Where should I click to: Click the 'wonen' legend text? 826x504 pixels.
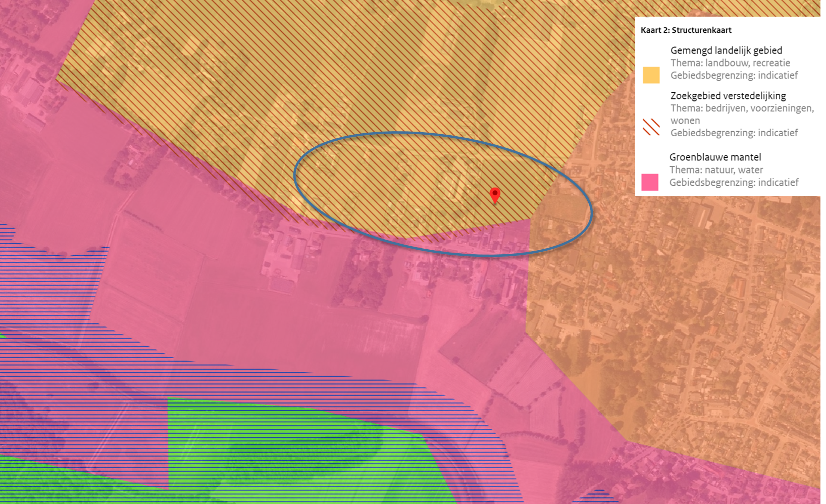685,121
